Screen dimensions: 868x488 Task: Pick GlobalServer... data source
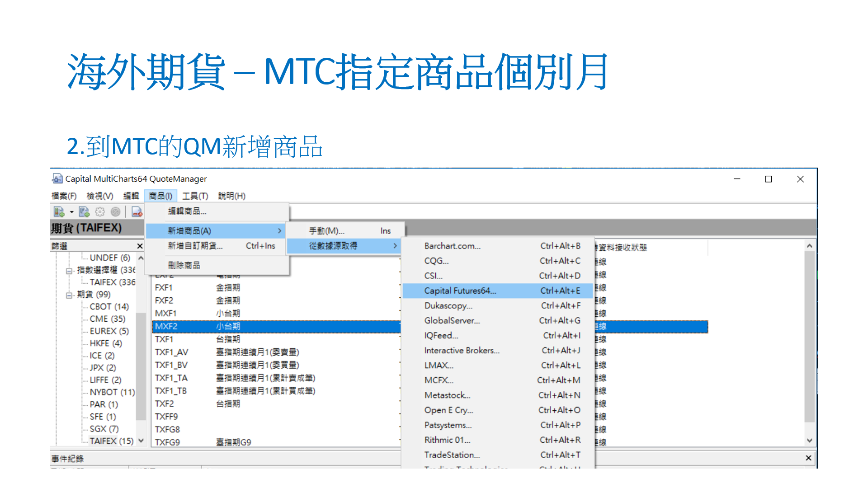click(498, 320)
